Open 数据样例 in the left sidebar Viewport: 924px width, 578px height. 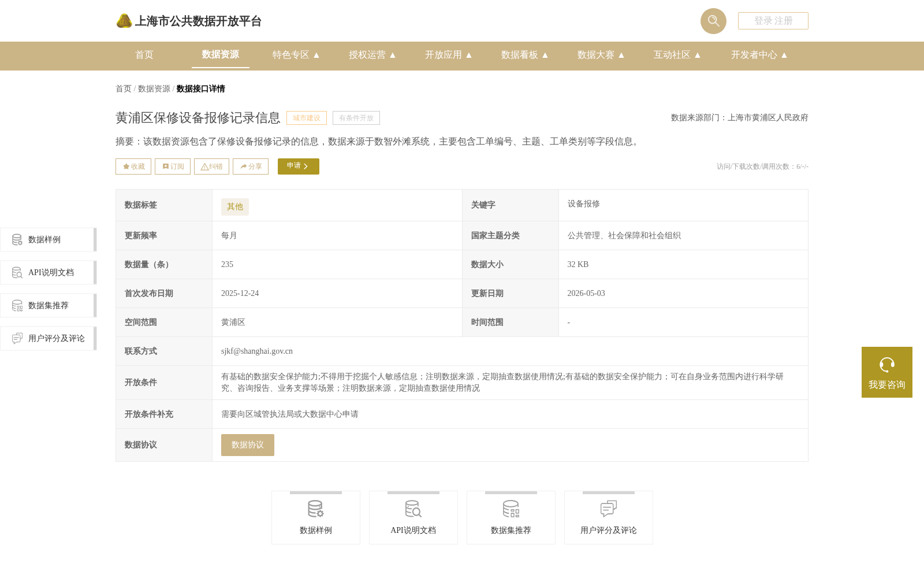click(49, 240)
